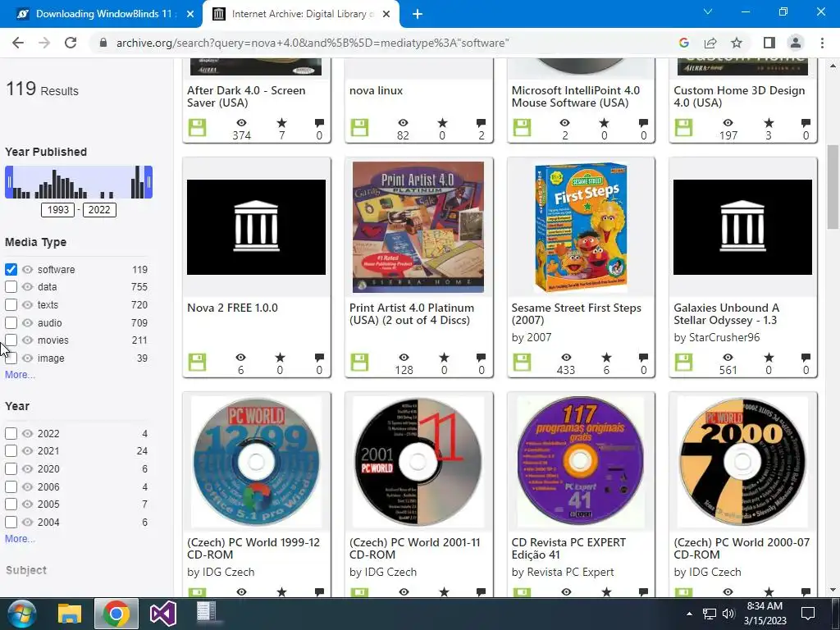This screenshot has width=840, height=630.
Task: Show hidden system tray icons
Action: 689,614
